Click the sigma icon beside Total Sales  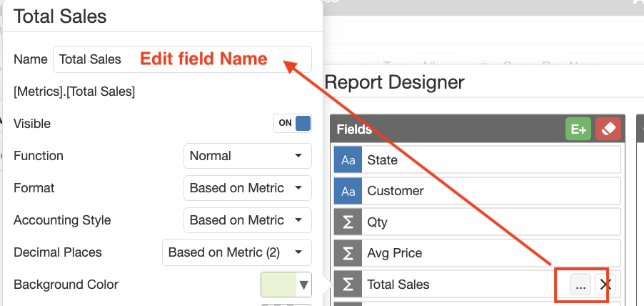click(348, 285)
